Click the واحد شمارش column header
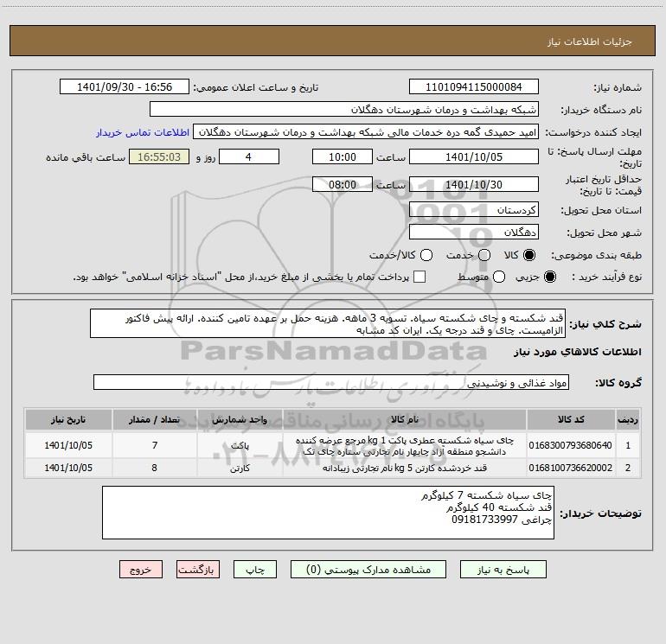Screen dimensions: 666x644 pos(240,419)
